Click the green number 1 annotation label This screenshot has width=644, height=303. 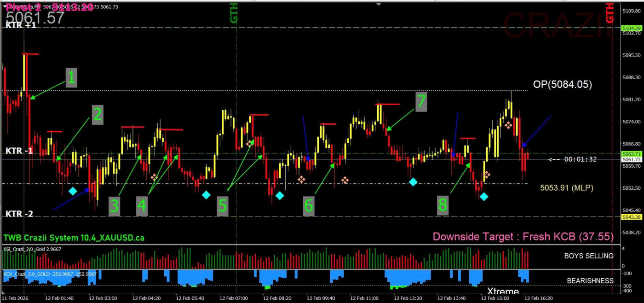point(71,78)
